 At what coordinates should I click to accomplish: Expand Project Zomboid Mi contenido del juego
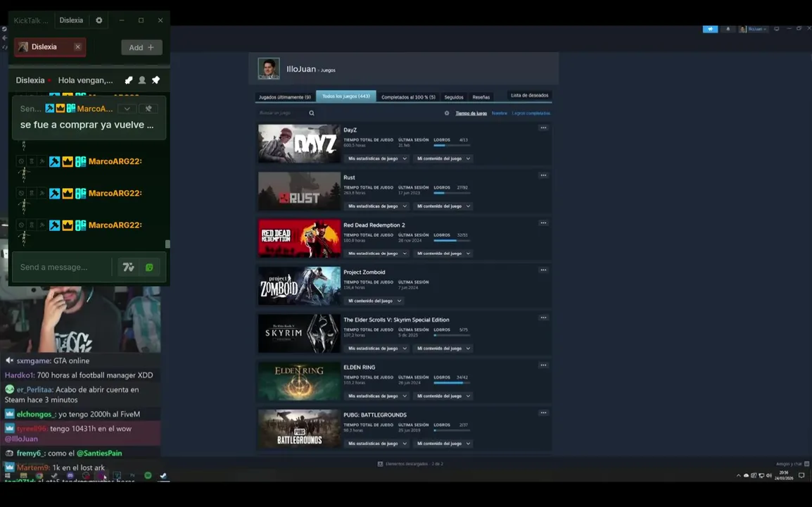(374, 301)
